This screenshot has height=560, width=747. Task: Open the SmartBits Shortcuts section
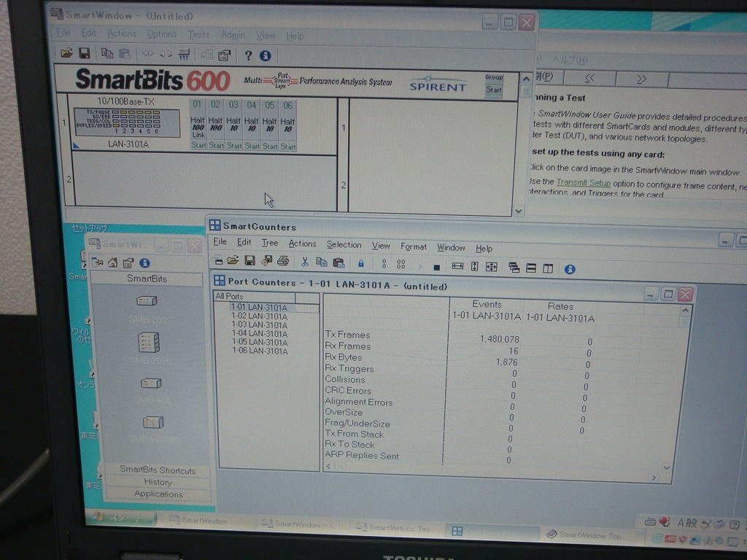(158, 470)
